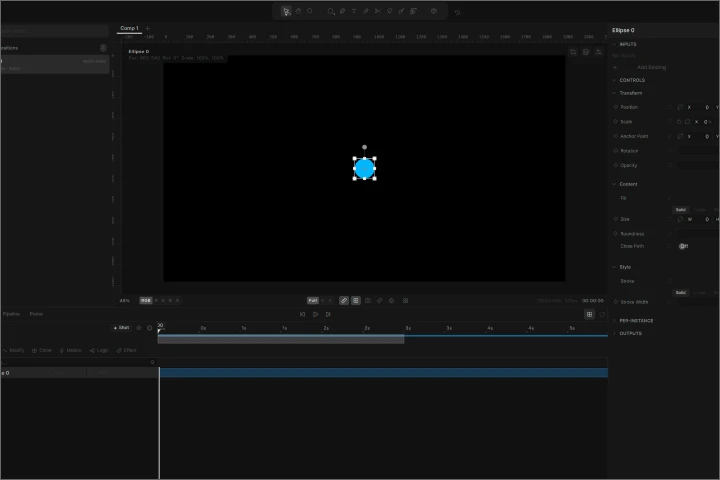Toggle the Close Path switch
The height and width of the screenshot is (480, 720).
(x=683, y=245)
